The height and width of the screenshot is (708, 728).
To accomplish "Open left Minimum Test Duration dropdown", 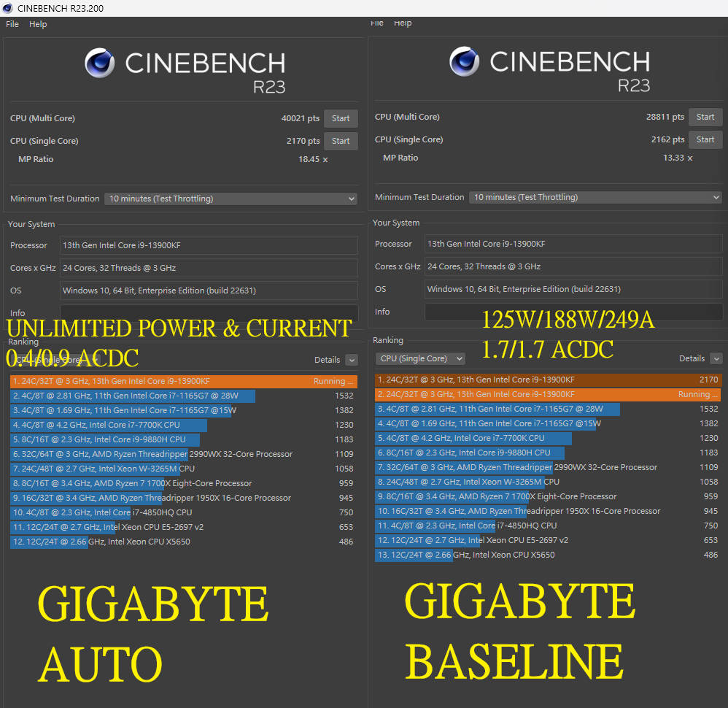I will tap(231, 199).
